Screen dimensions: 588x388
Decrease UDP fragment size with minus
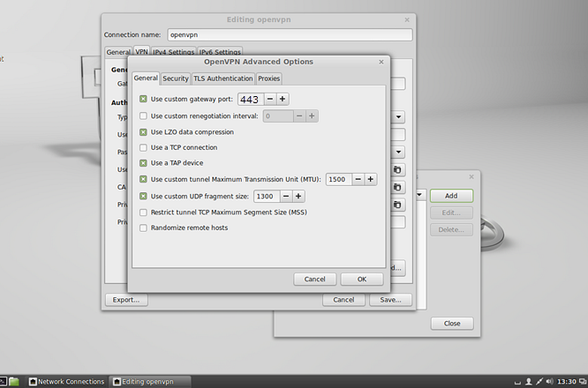click(286, 196)
